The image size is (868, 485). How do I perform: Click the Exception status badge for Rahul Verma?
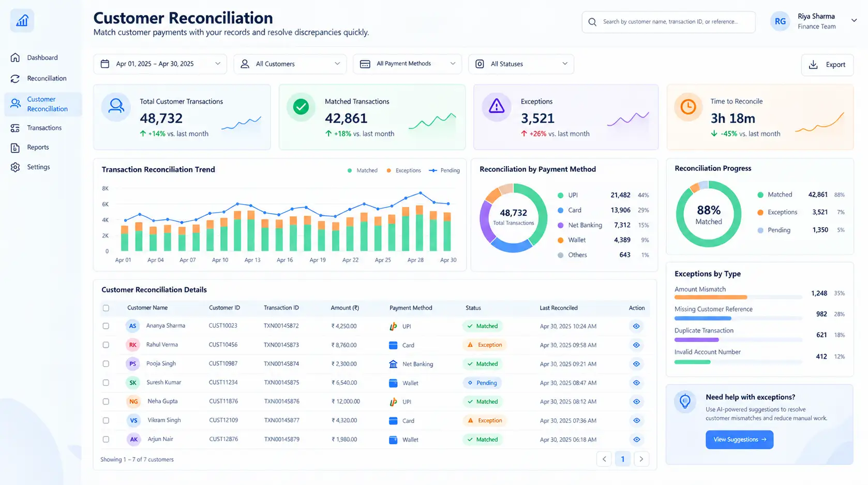pyautogui.click(x=485, y=345)
